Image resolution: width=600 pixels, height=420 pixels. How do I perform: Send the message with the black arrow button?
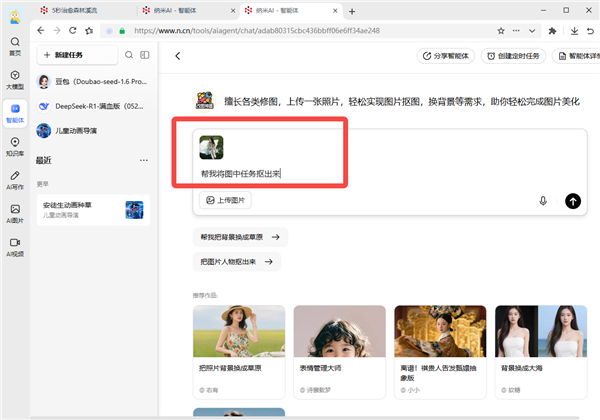pyautogui.click(x=573, y=201)
